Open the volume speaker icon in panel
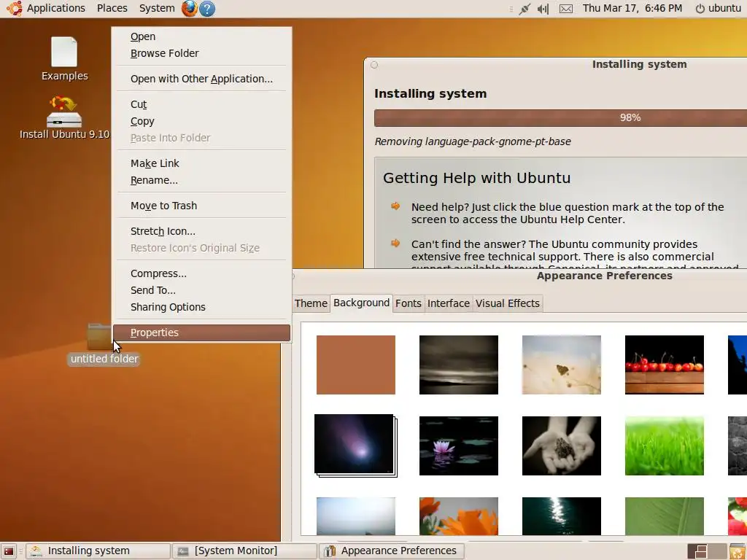747x560 pixels. tap(543, 9)
